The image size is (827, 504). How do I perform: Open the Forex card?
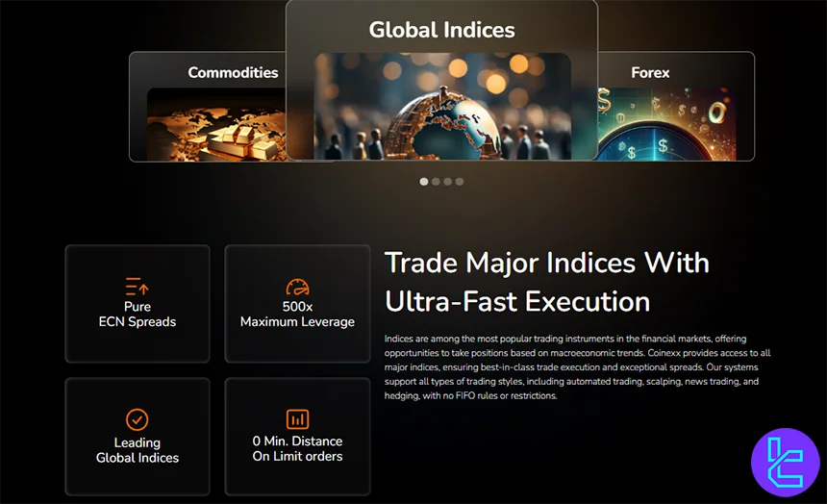tap(676, 107)
